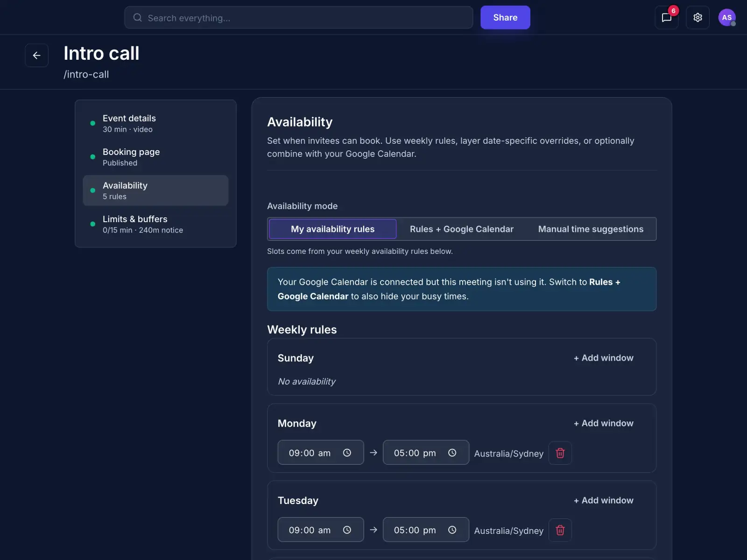This screenshot has width=747, height=560.
Task: Delete Monday's availability window
Action: pyautogui.click(x=560, y=453)
